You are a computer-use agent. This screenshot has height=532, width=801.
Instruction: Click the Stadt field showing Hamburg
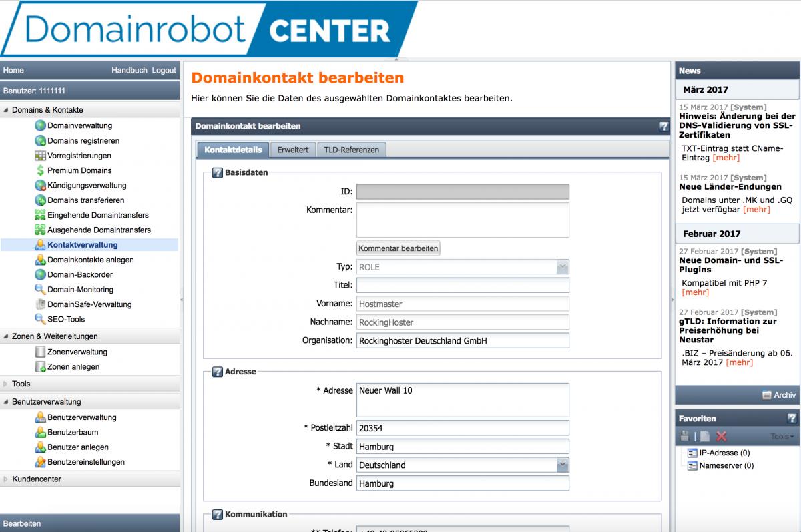[x=463, y=446]
